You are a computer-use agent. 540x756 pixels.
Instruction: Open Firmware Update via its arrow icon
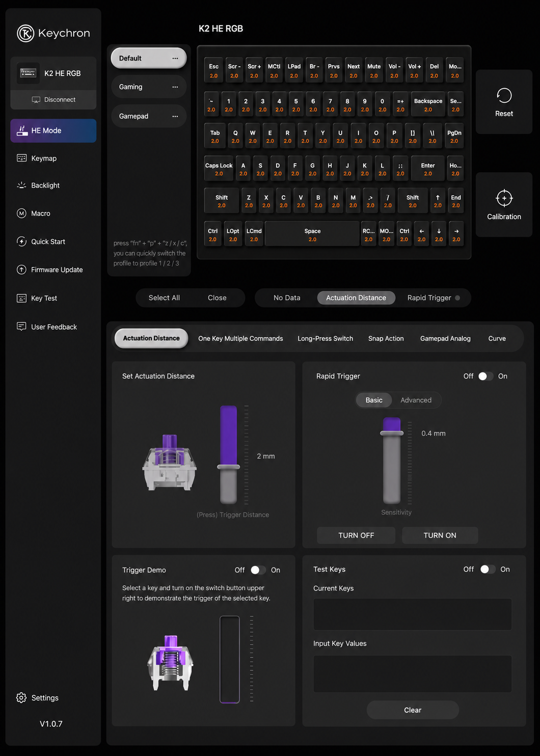[x=21, y=269]
